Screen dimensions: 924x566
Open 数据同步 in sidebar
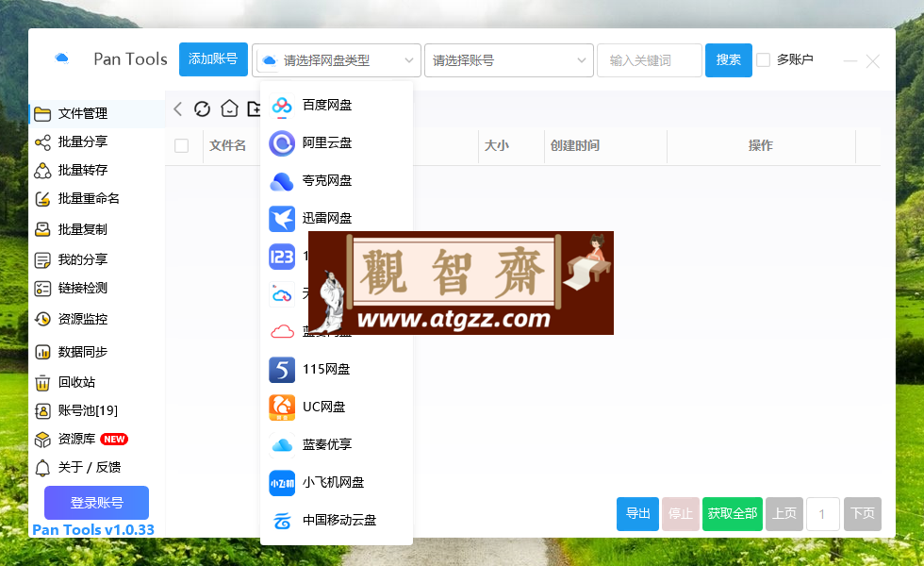click(x=96, y=352)
